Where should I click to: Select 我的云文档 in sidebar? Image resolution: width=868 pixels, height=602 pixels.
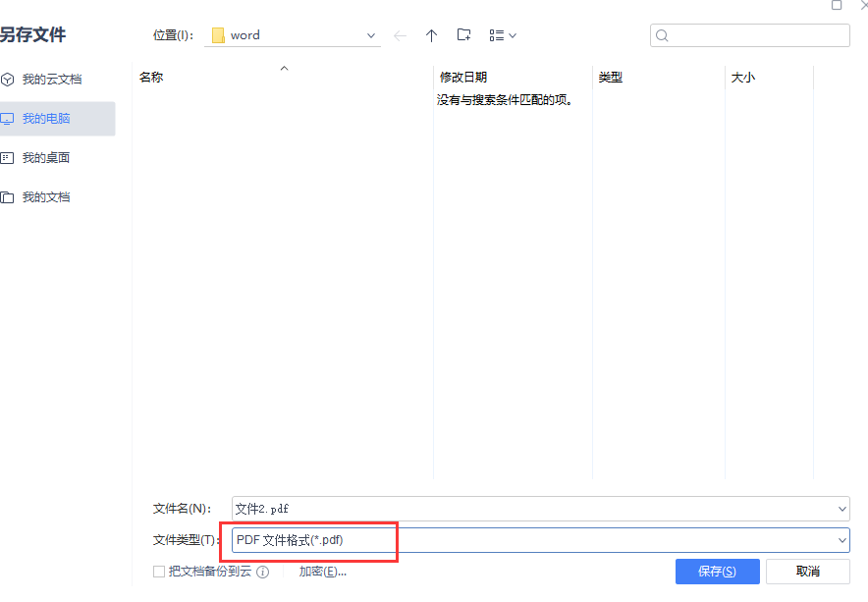point(52,79)
